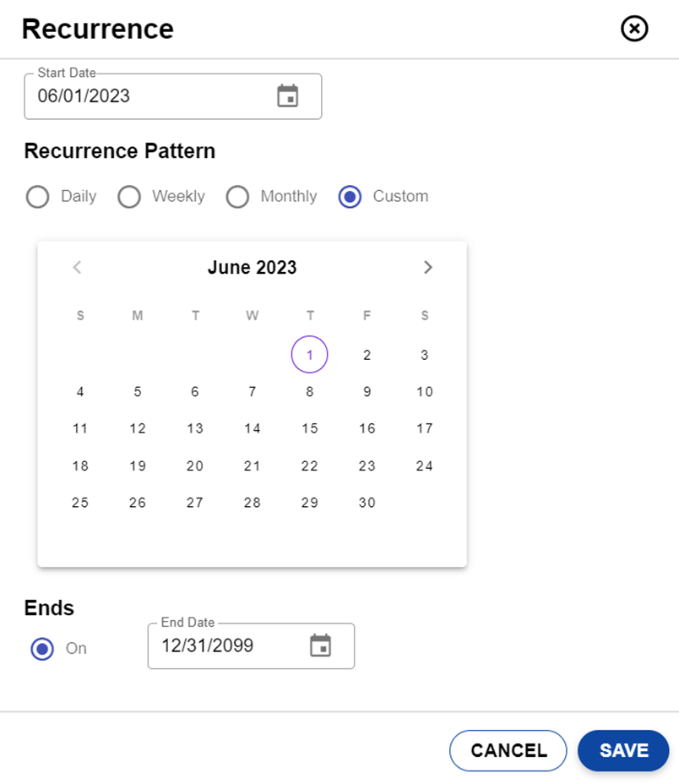Close the Recurrence dialog with X icon
Screen dimensions: 679x784
(634, 30)
